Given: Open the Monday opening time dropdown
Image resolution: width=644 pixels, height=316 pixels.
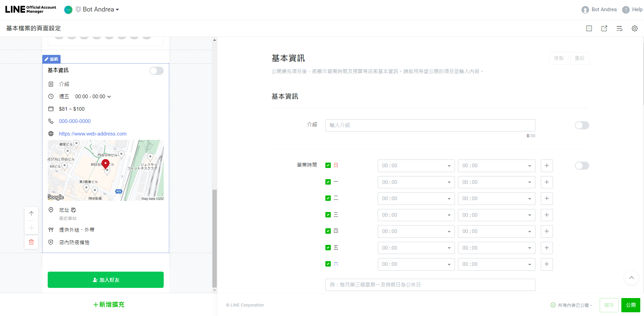Looking at the screenshot, I should pyautogui.click(x=416, y=182).
